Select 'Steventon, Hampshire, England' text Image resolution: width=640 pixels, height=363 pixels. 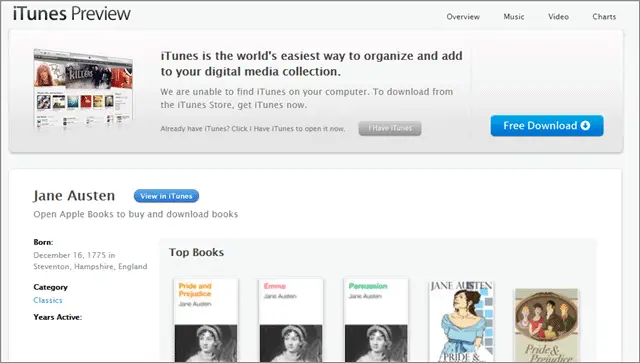90,267
